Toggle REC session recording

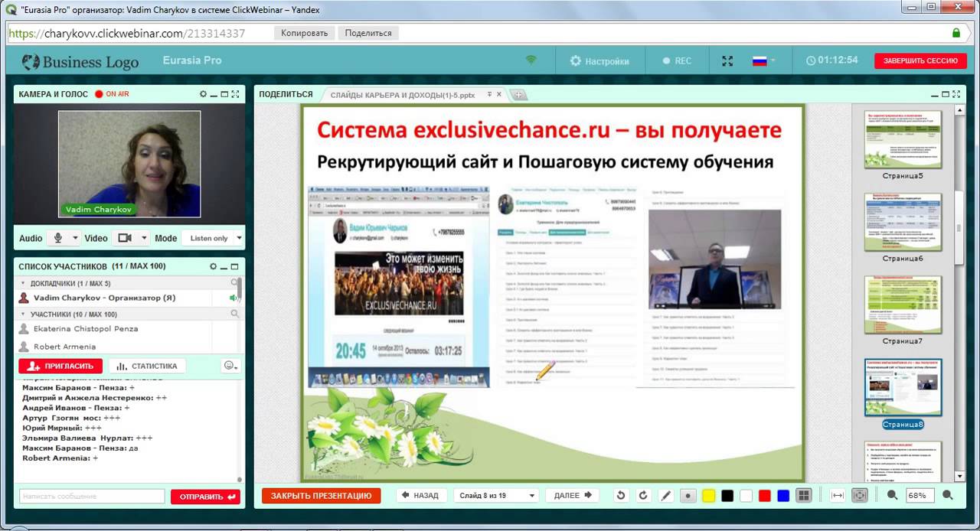(x=677, y=61)
